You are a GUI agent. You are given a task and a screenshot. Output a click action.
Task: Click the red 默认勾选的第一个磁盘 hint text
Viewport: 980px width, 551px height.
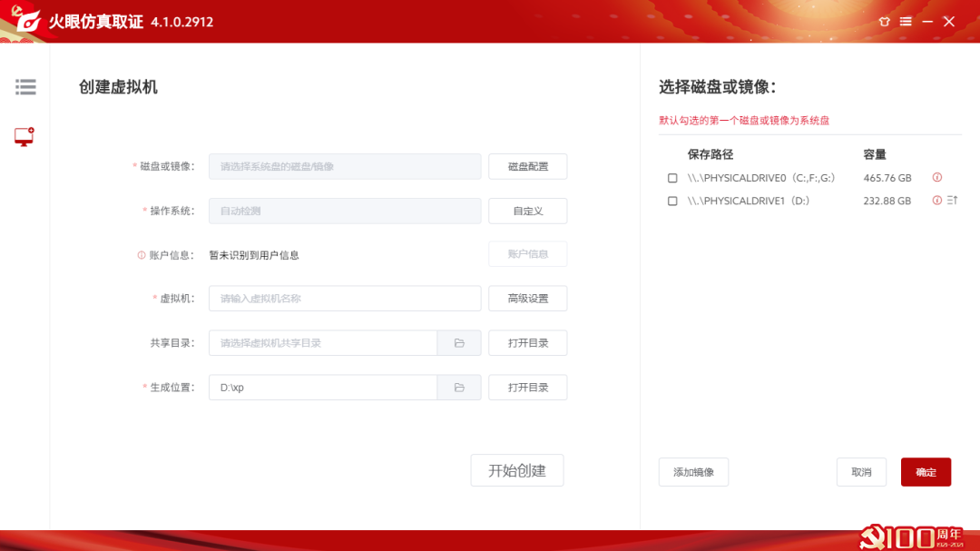click(x=744, y=120)
